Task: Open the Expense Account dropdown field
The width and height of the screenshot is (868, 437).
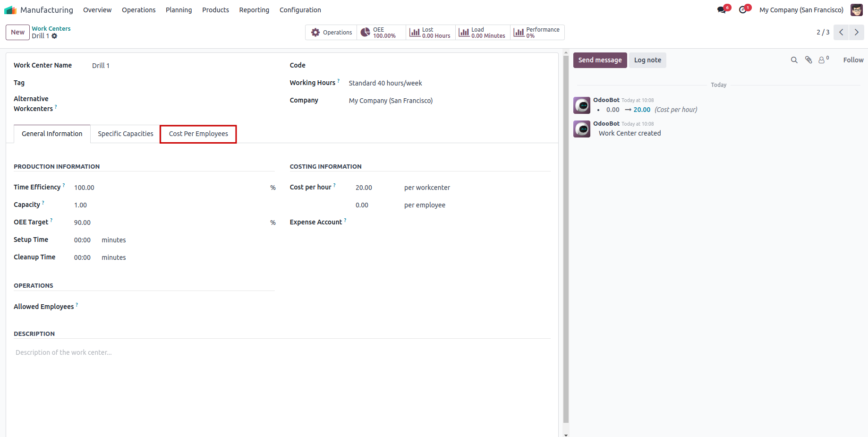Action: [453, 223]
